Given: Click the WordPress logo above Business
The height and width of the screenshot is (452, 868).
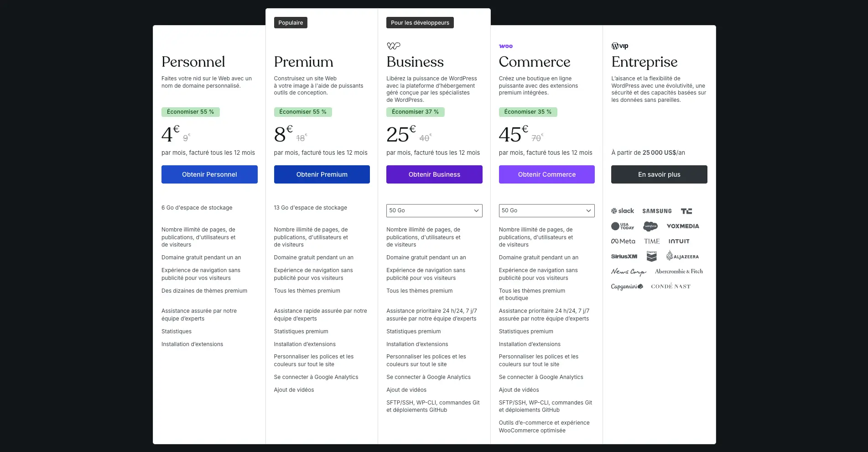Looking at the screenshot, I should [x=393, y=45].
